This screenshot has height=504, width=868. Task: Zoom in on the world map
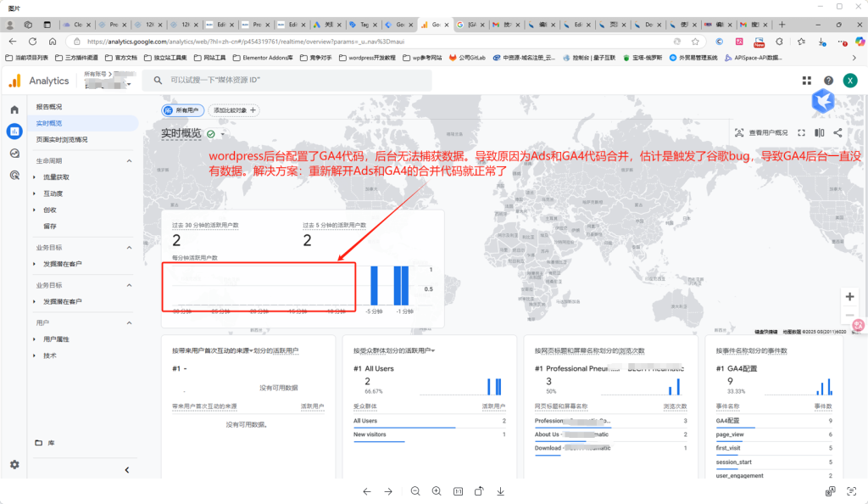849,297
